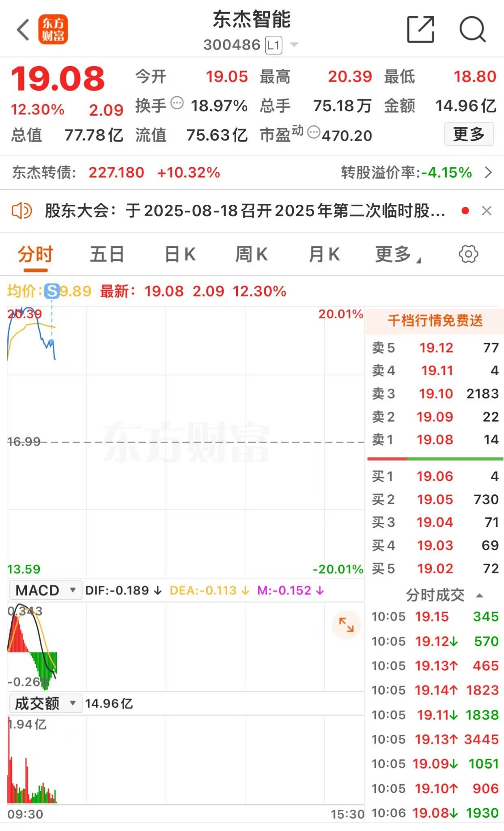
Task: Tap the 市盈 info icon
Action: coord(314,132)
